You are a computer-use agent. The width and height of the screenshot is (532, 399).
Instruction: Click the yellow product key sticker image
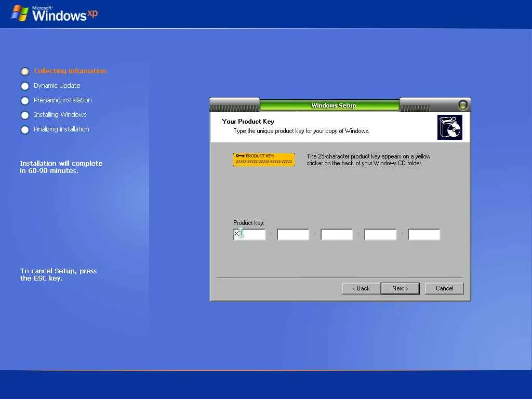click(x=263, y=159)
